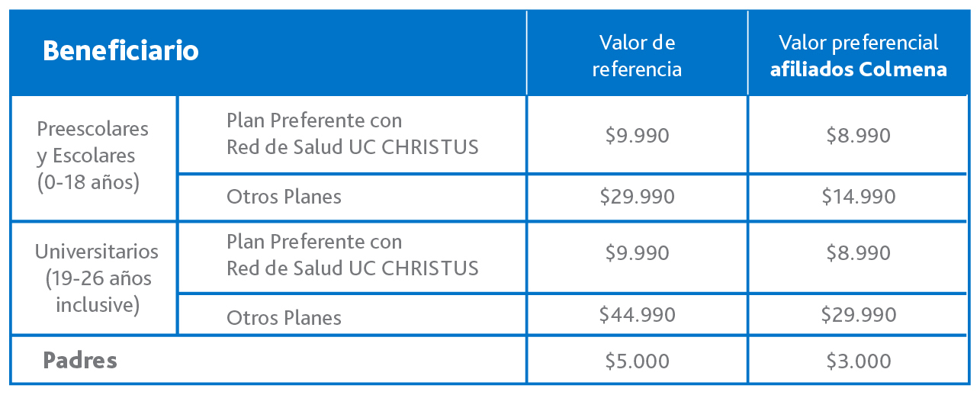
Task: Select the Padres row label
Action: coord(80,360)
